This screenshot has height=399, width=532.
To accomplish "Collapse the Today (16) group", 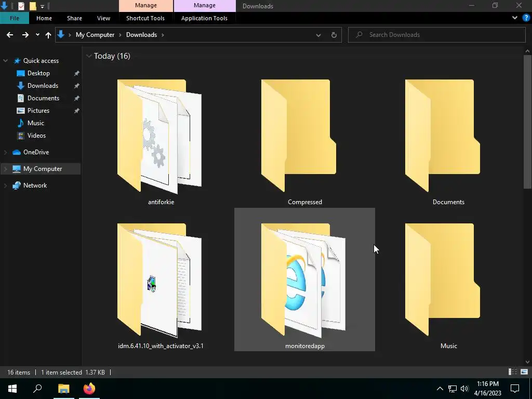I will click(89, 56).
